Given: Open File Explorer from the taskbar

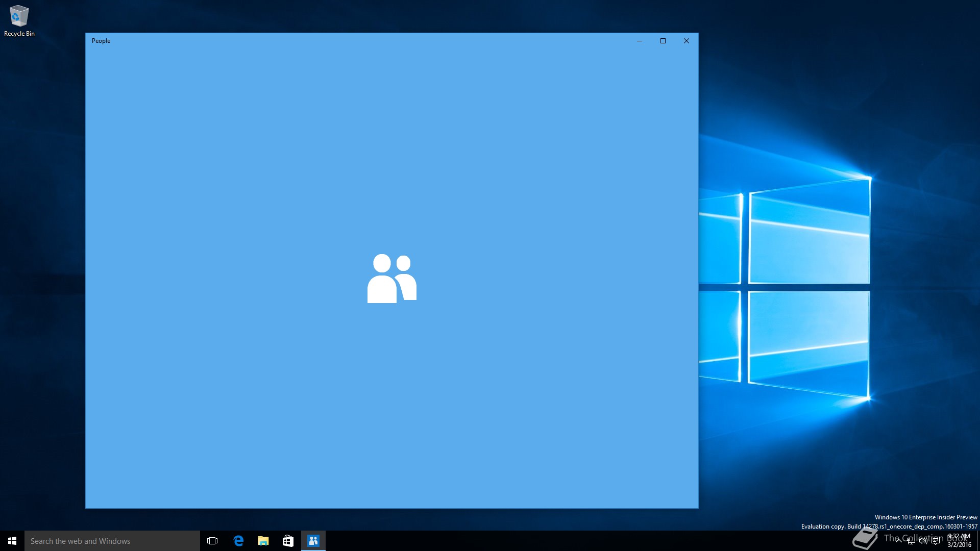Looking at the screenshot, I should (x=263, y=541).
